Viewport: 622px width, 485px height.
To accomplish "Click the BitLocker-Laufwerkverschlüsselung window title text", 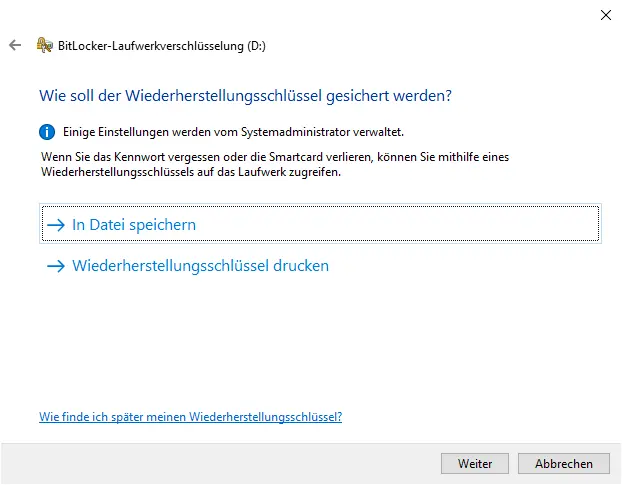I will (162, 45).
